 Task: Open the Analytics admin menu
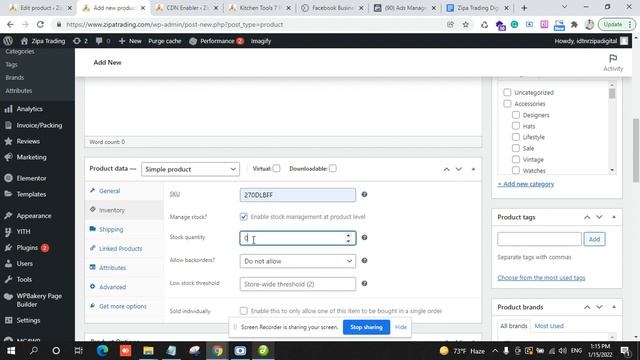(x=29, y=109)
